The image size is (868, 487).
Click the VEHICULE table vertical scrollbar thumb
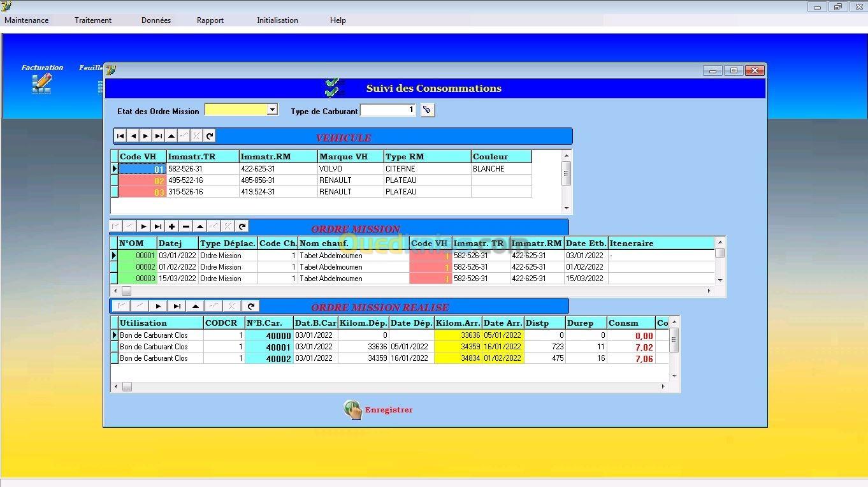(566, 173)
